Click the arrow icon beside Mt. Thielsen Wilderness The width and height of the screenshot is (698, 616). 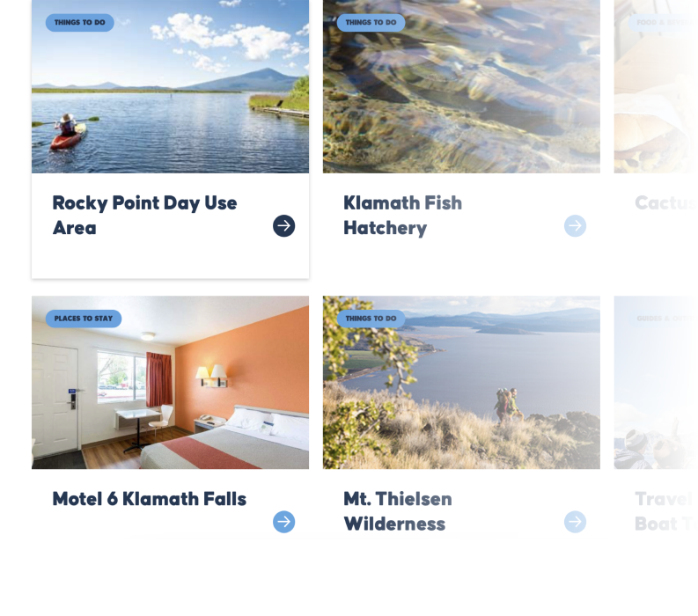[575, 522]
